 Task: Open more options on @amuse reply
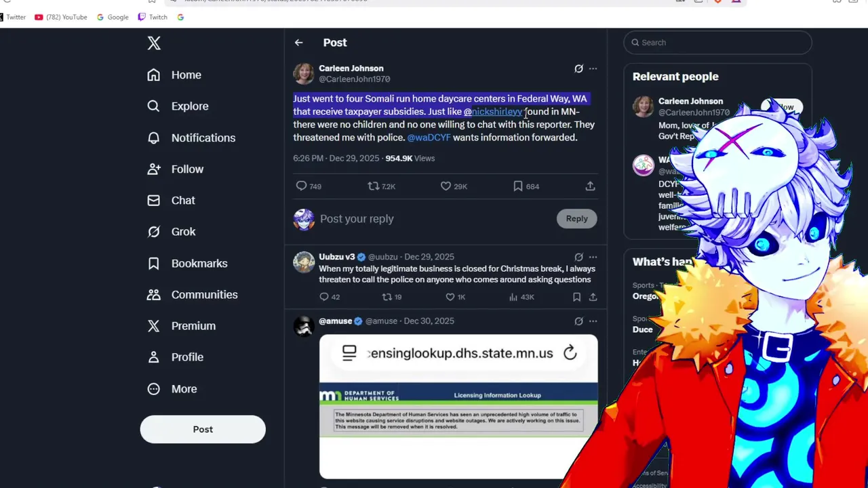[x=593, y=321]
